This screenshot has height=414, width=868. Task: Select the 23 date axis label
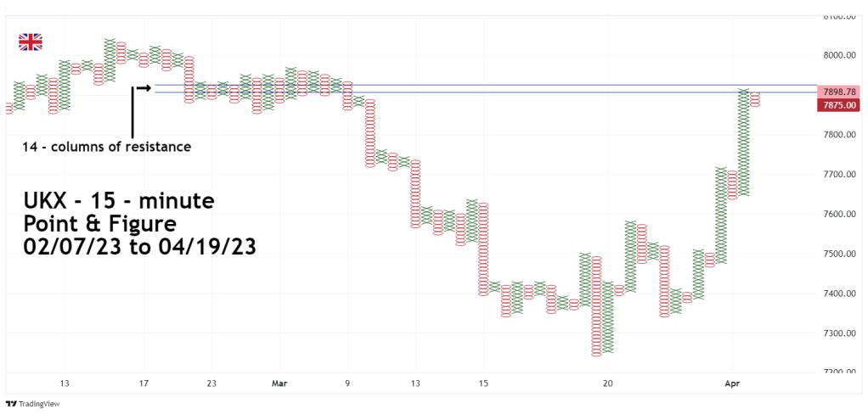(211, 384)
